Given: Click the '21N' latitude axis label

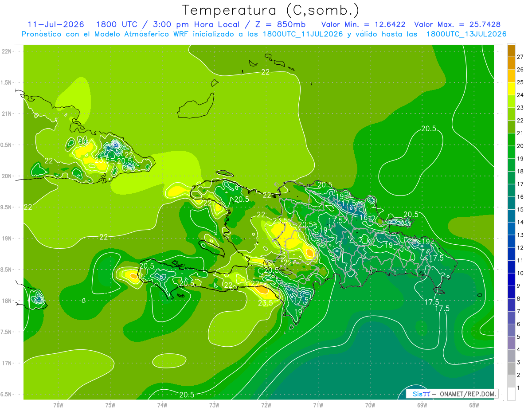Looking at the screenshot, I should click(x=7, y=114).
